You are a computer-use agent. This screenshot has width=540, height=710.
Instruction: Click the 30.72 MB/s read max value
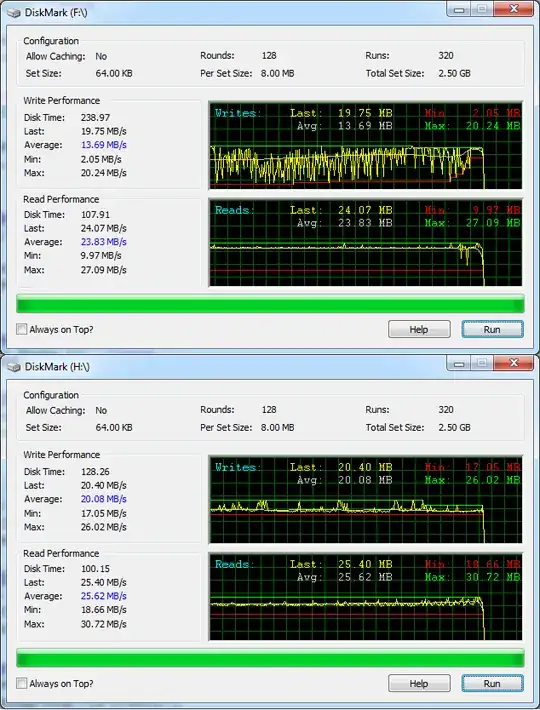click(104, 624)
